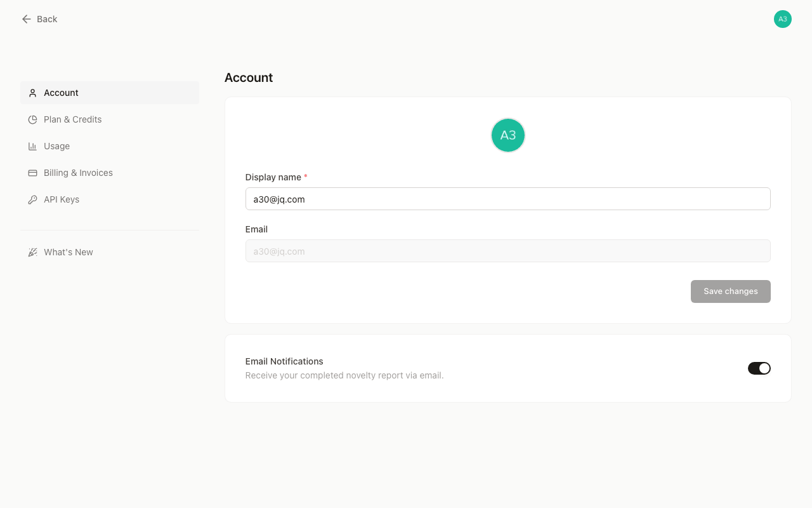Screen dimensions: 812x508
Task: Open the Plan & Credits section
Action: coord(72,119)
